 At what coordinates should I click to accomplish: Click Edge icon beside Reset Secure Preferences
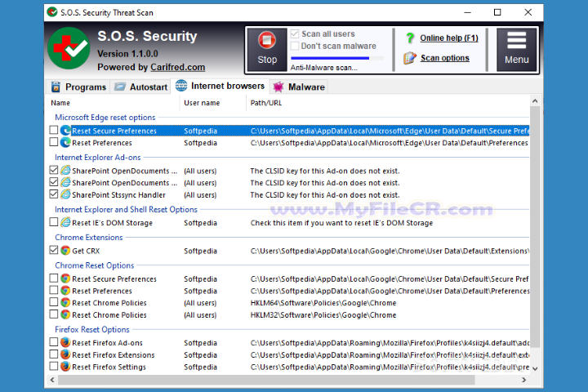(65, 130)
